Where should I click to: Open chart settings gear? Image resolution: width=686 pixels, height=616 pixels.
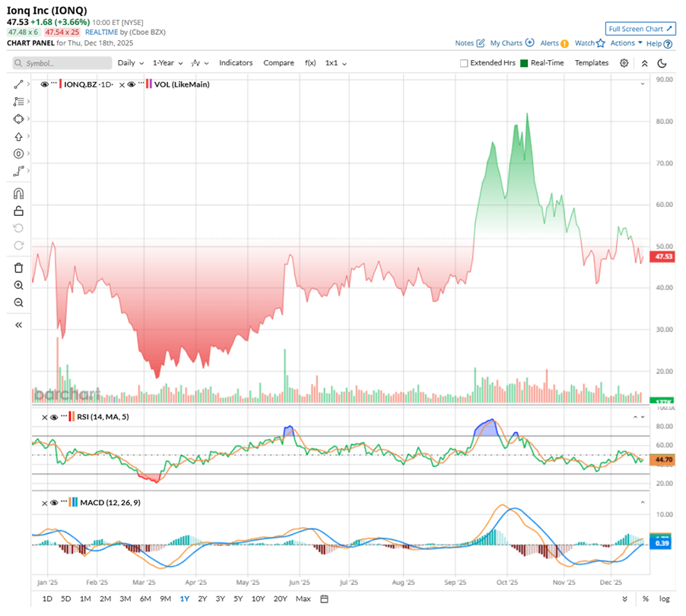624,63
